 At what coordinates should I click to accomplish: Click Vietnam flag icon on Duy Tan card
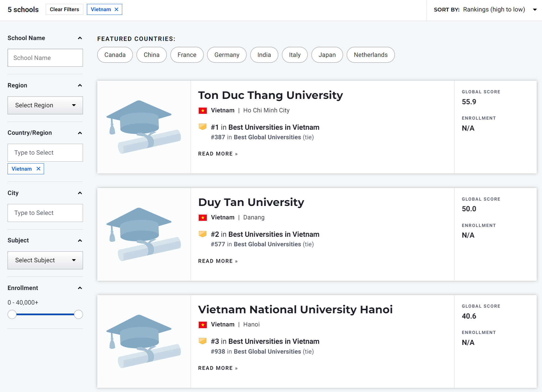click(x=203, y=218)
